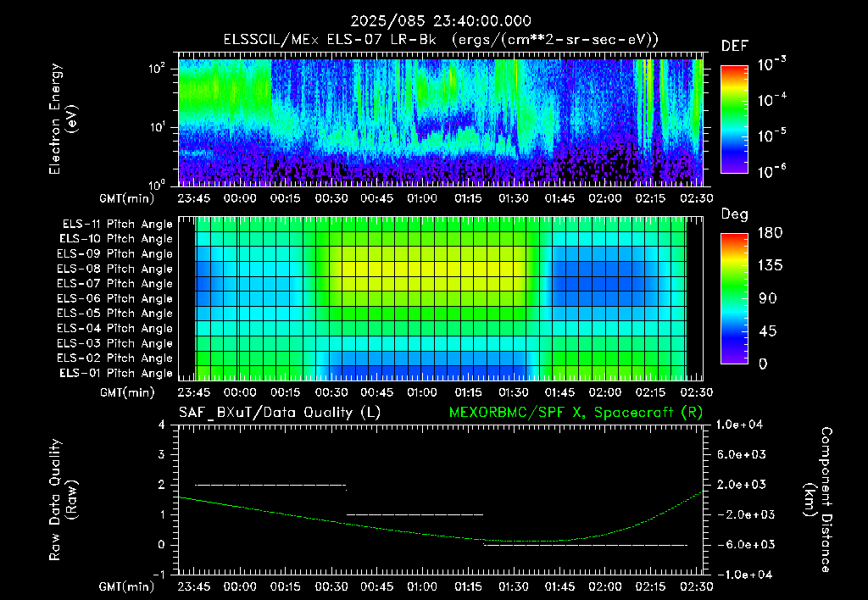Click the 3 tick on the Raw Data Quality axis
868x600 pixels.
[x=162, y=454]
